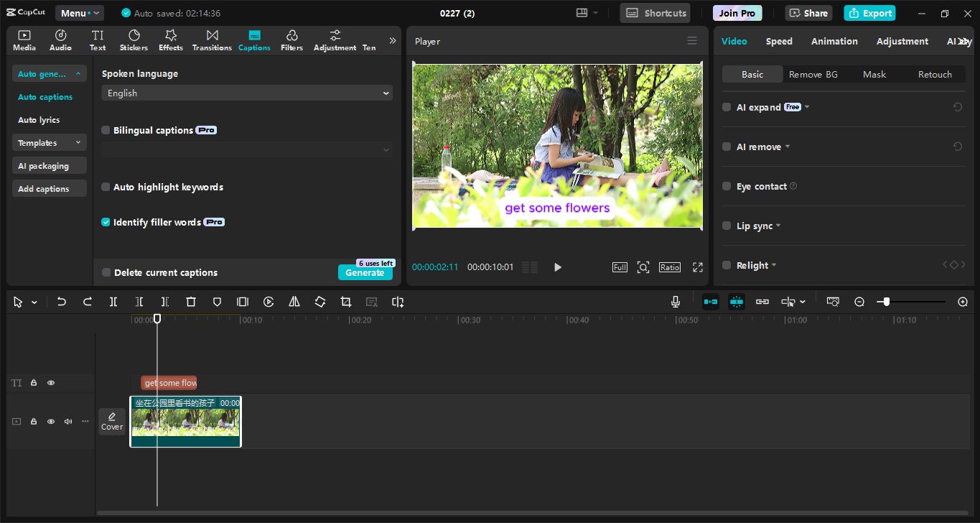This screenshot has width=980, height=523.
Task: Click the Rotate icon in the timeline toolbar
Action: tap(319, 302)
